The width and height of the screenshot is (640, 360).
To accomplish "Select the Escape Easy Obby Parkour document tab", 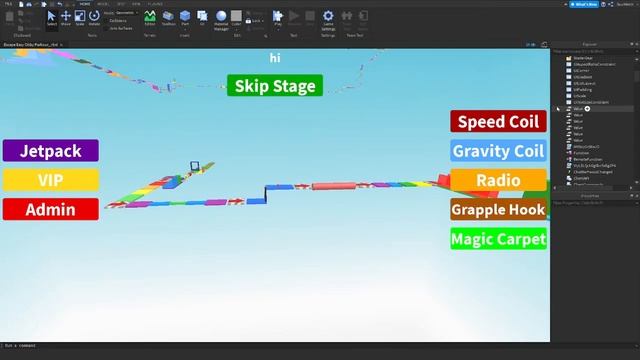I will (31, 44).
